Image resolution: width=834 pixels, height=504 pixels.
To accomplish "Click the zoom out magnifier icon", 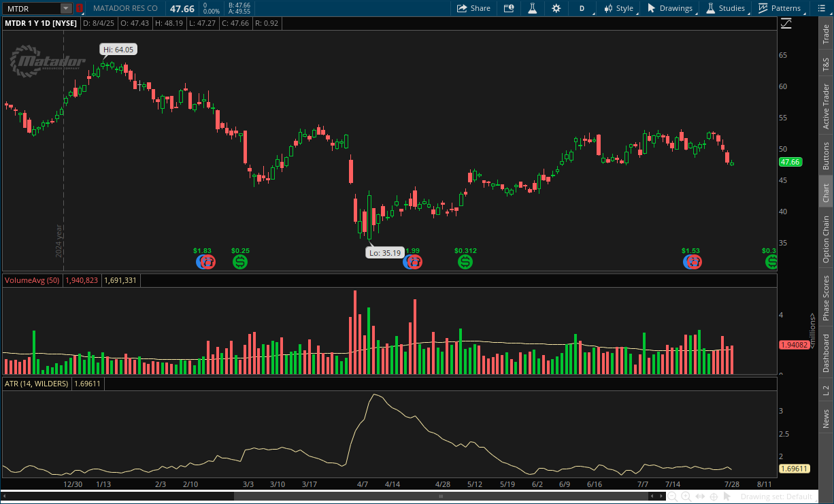I will point(674,497).
